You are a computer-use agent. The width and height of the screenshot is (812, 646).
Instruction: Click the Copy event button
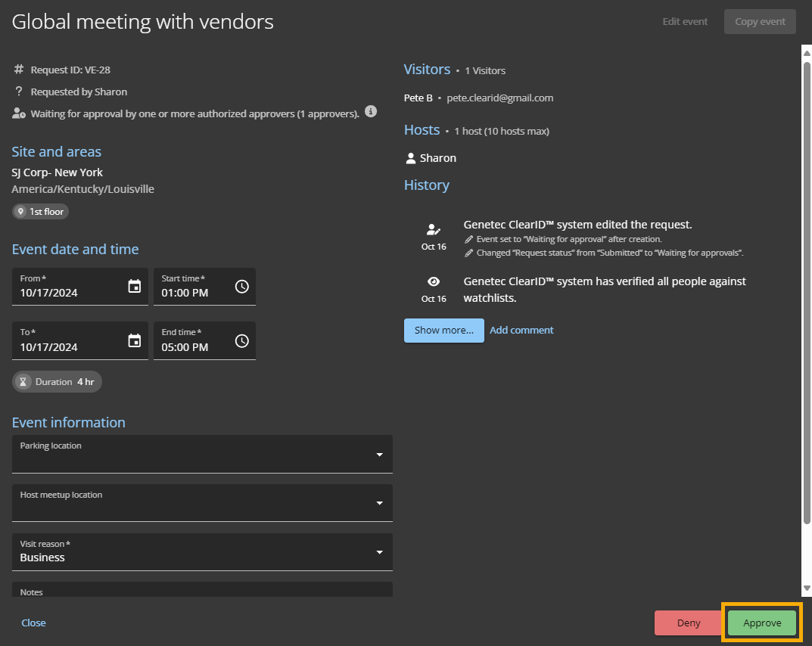[760, 21]
